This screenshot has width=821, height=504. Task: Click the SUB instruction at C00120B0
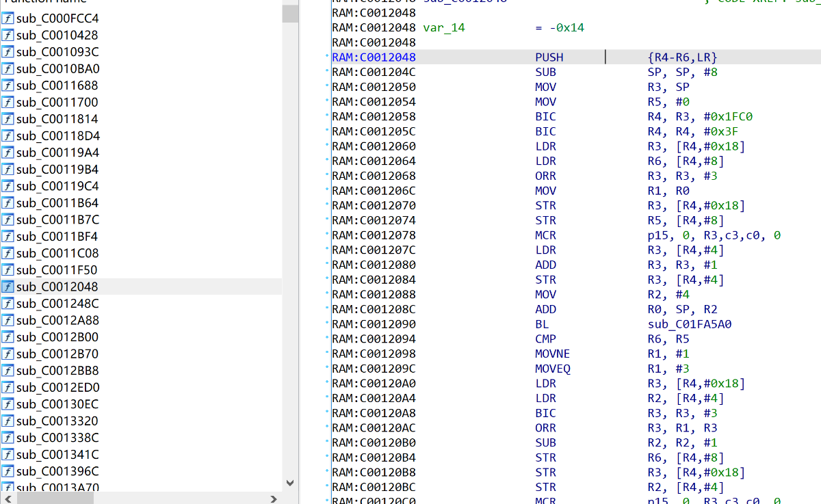(546, 443)
